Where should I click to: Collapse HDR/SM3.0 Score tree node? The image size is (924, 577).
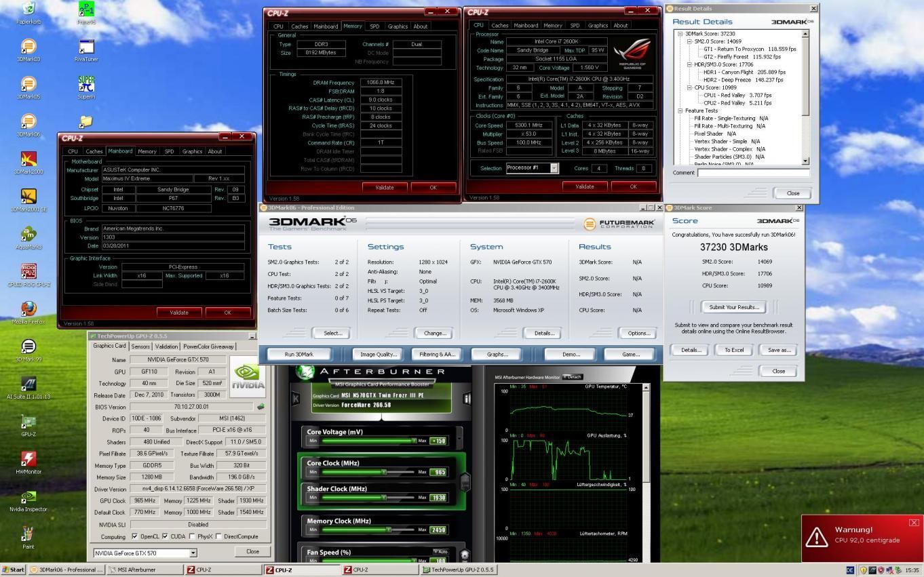tap(690, 64)
